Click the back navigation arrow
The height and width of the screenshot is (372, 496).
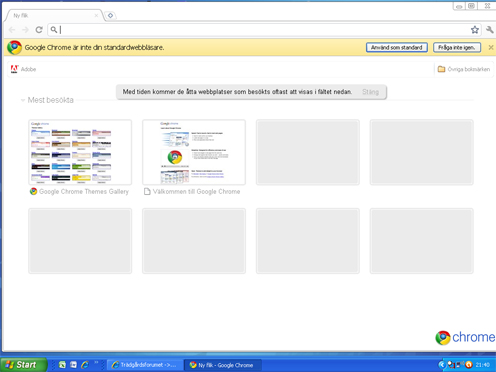click(x=12, y=30)
